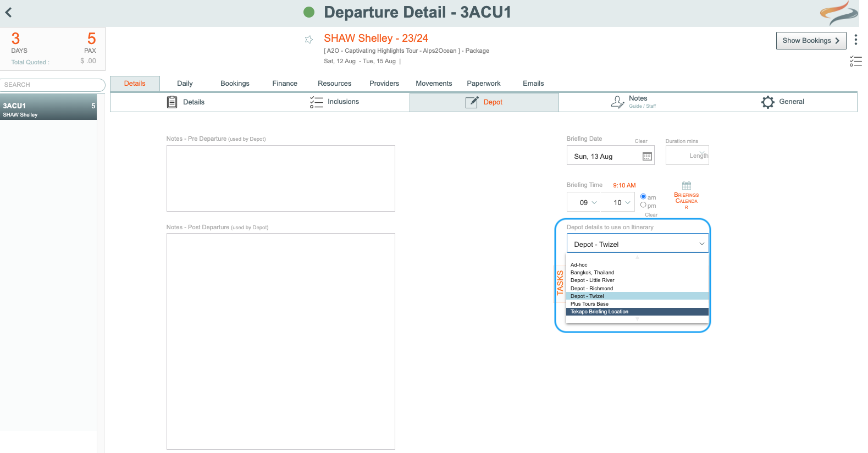The height and width of the screenshot is (453, 868).
Task: Click the Notes - Pre Departure text box
Action: (281, 178)
